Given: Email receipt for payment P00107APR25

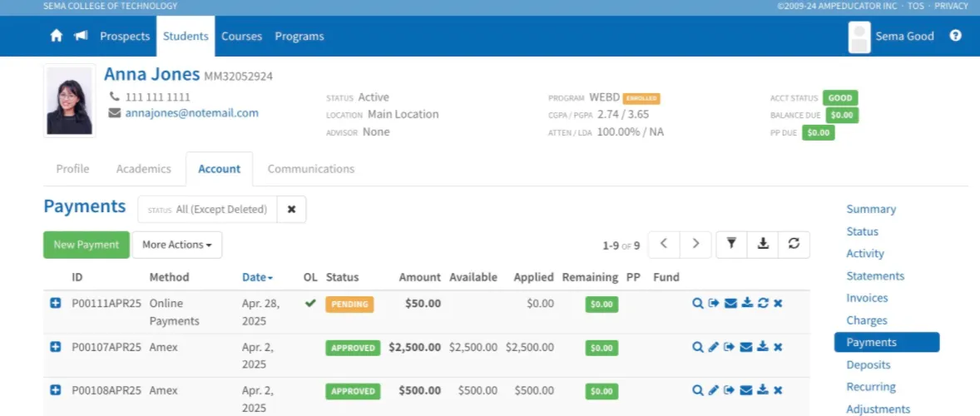Looking at the screenshot, I should [x=746, y=347].
